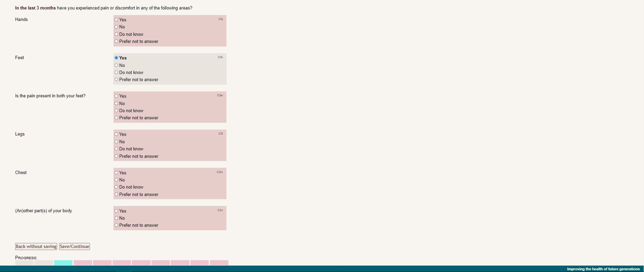Select Yes for Legs pain
Image resolution: width=644 pixels, height=272 pixels.
[x=116, y=134]
